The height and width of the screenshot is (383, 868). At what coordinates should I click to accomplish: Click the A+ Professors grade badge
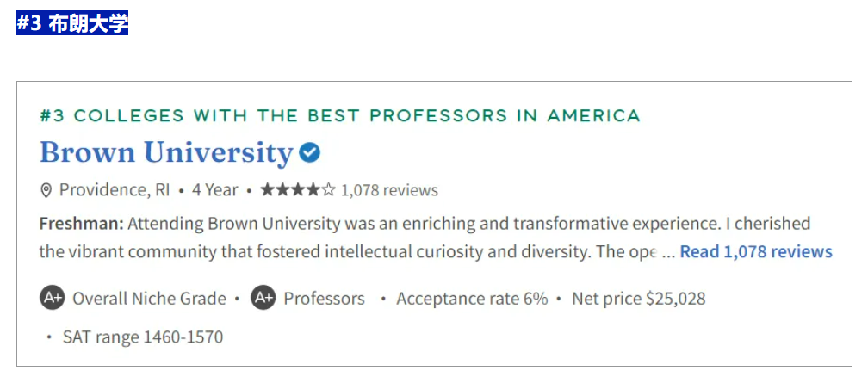click(263, 299)
